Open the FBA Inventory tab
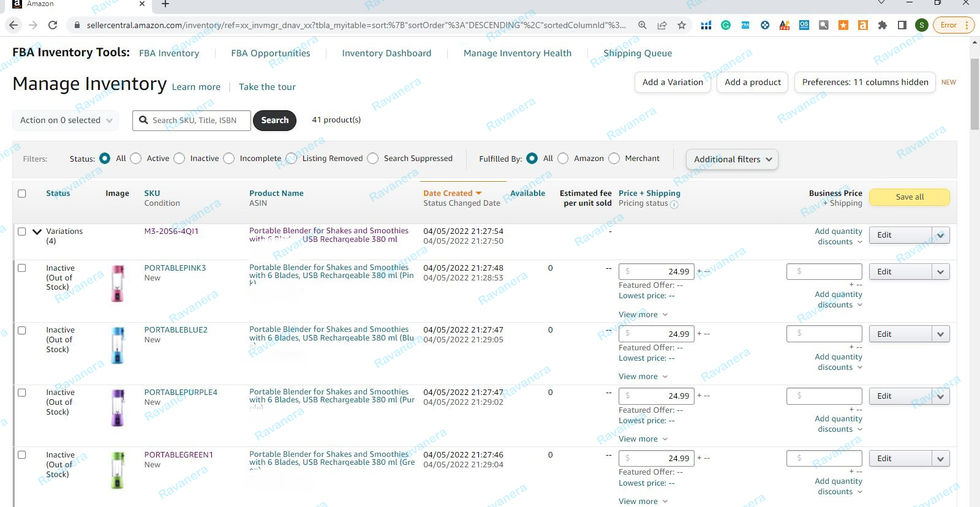 pyautogui.click(x=169, y=53)
